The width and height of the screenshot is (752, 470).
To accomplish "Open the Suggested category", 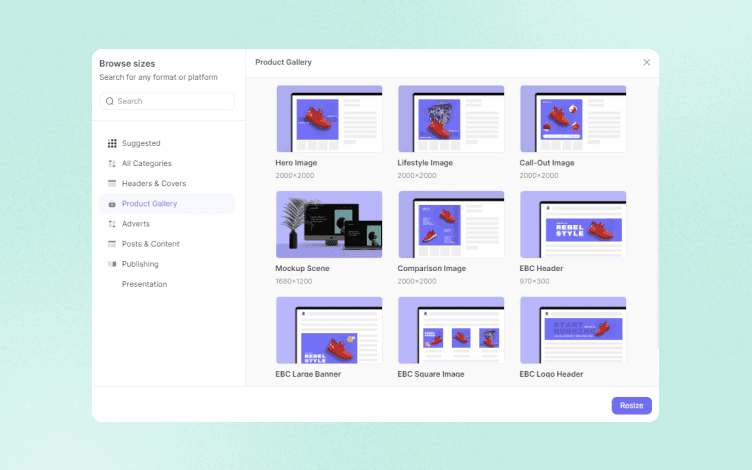I will [167, 143].
